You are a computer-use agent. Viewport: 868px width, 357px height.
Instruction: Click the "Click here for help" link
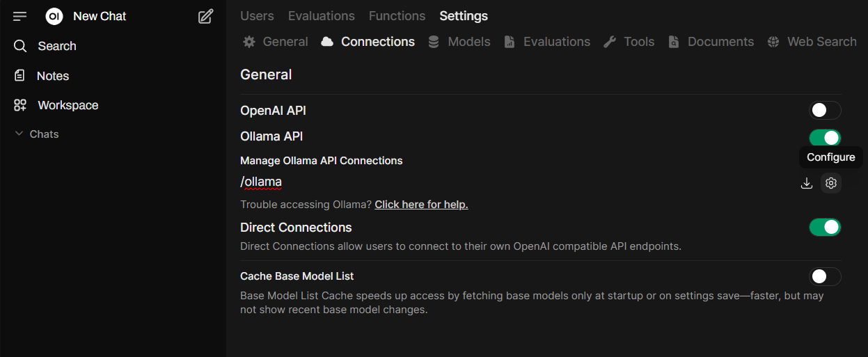point(421,205)
